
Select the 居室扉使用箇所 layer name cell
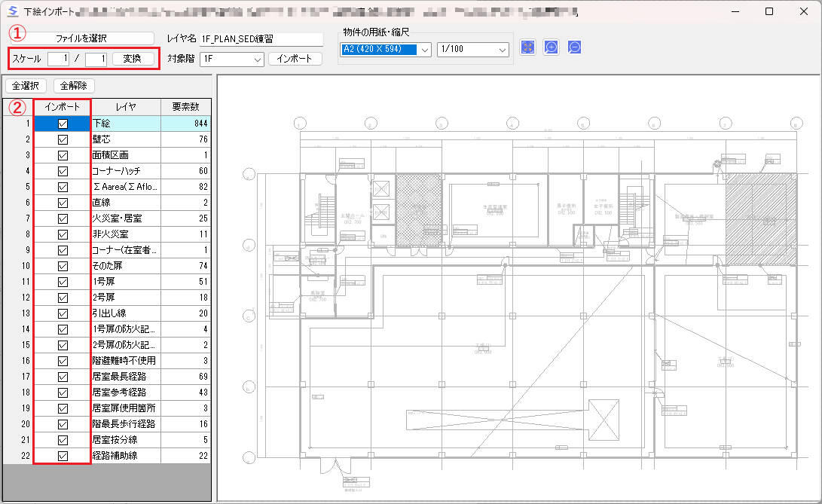coord(126,408)
